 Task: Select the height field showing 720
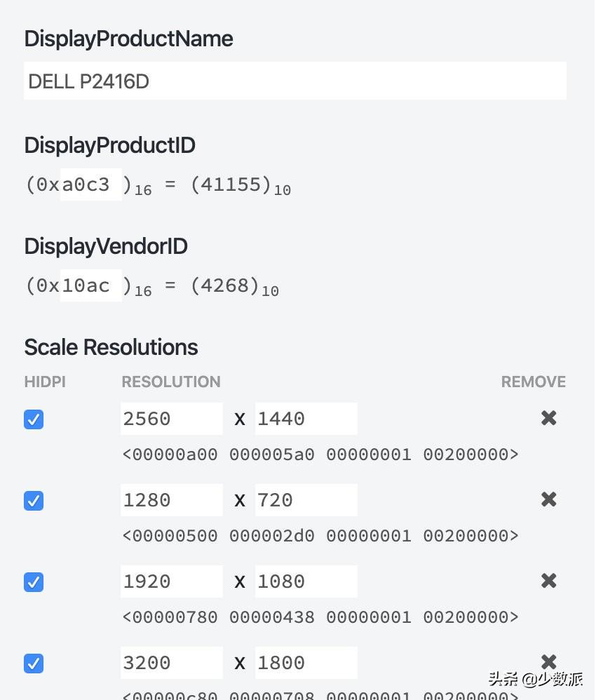(x=306, y=500)
